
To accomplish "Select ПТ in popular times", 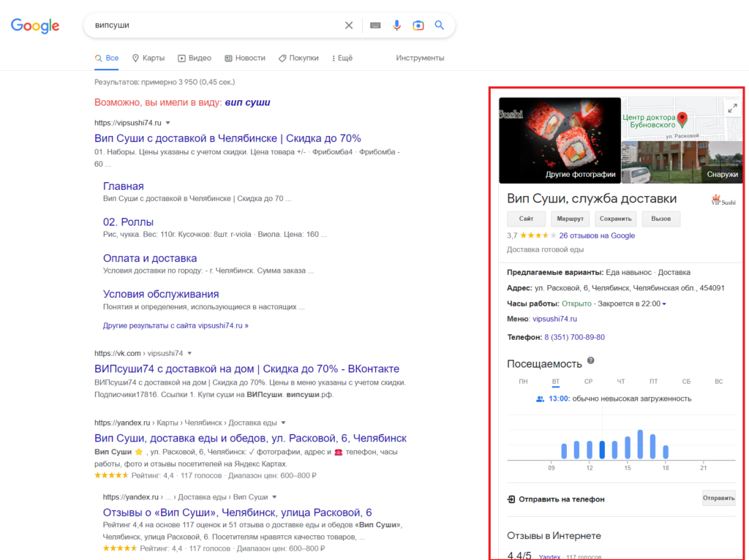I will pos(653,382).
